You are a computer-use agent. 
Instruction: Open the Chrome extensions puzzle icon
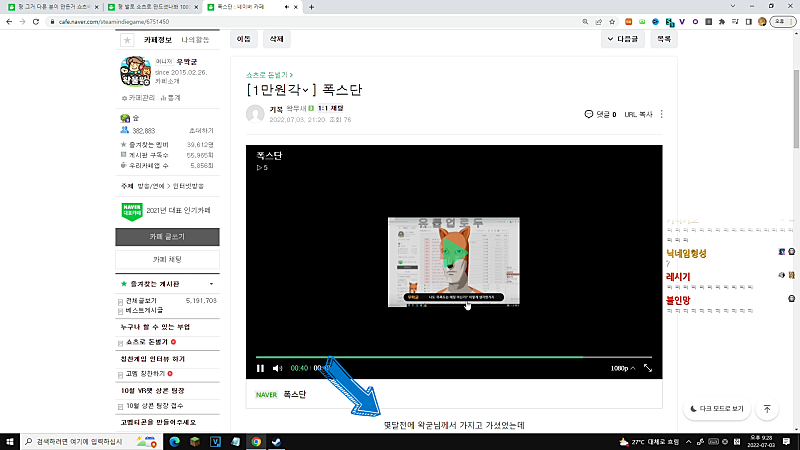point(722,22)
